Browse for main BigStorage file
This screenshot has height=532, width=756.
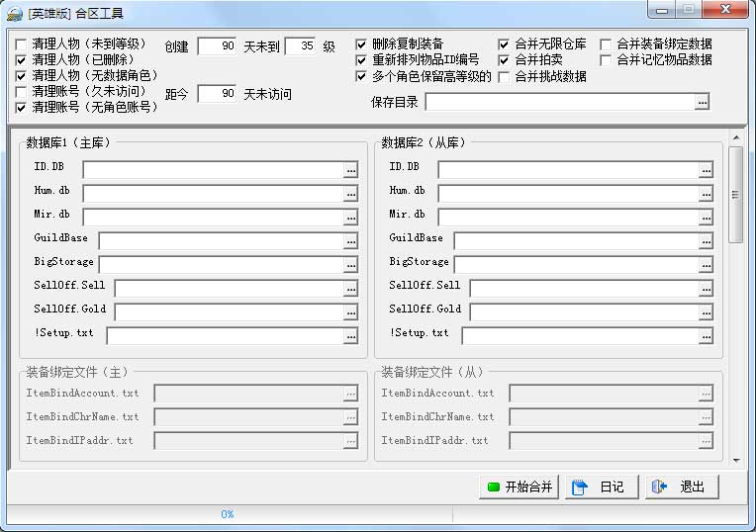point(350,265)
